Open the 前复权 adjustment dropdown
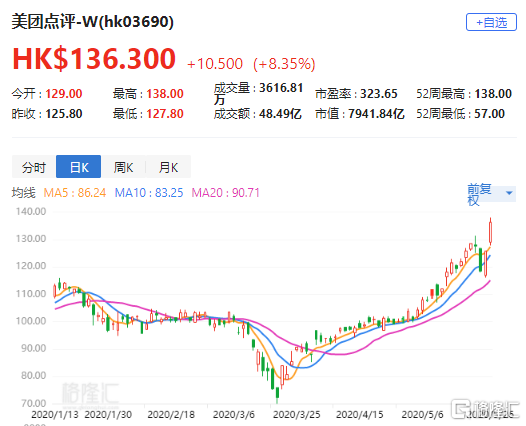The height and width of the screenshot is (426, 526). (491, 194)
